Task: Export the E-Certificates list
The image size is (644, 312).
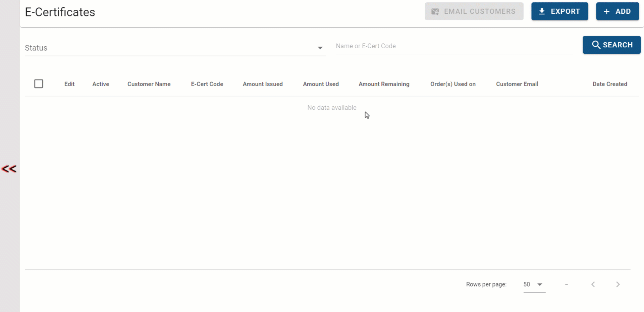Action: (x=559, y=11)
